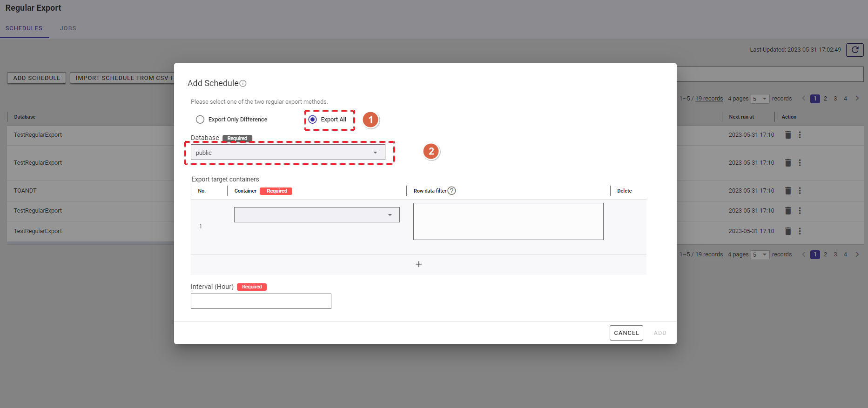Click the Interval (Hour) input field
The height and width of the screenshot is (408, 868).
point(261,301)
